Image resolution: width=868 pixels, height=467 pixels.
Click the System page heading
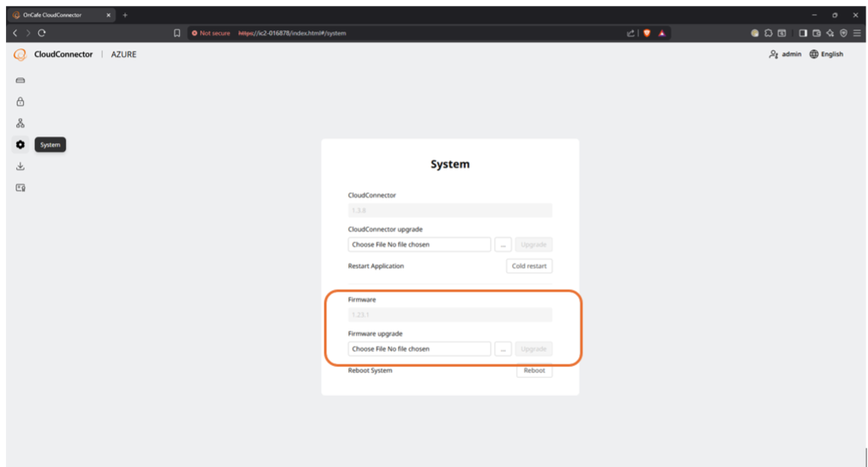(450, 164)
